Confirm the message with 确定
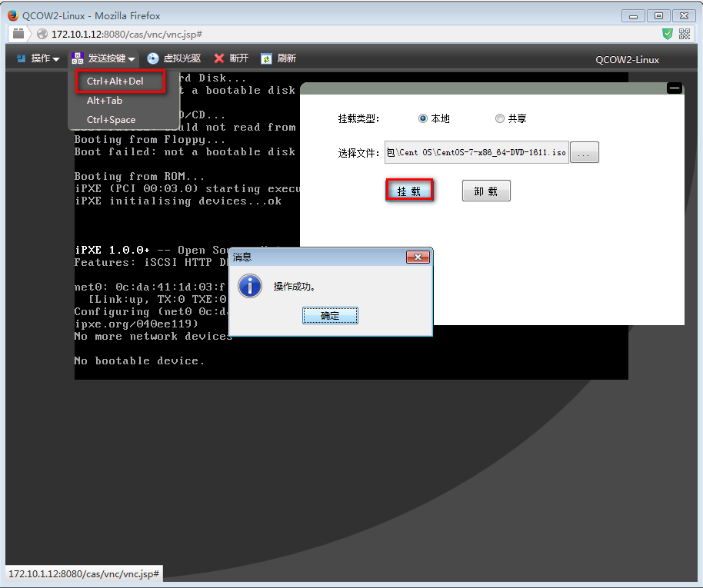Image resolution: width=703 pixels, height=588 pixels. [329, 316]
